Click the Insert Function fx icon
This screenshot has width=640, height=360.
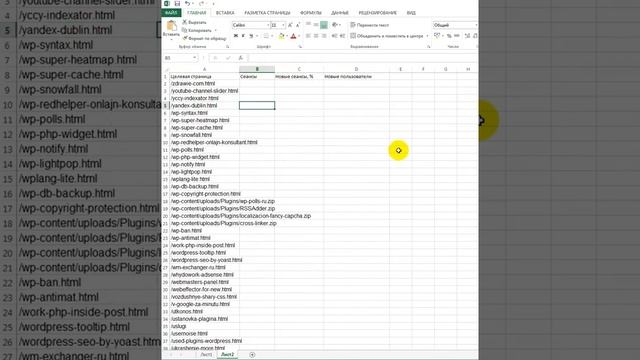click(241, 58)
